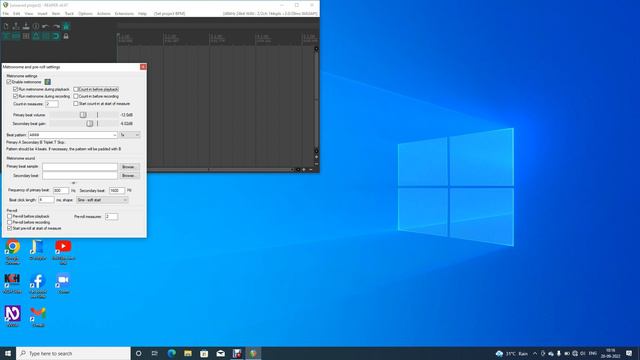The image size is (640, 360).
Task: Close the Metronome and pre-roll settings dialog
Action: [x=143, y=67]
